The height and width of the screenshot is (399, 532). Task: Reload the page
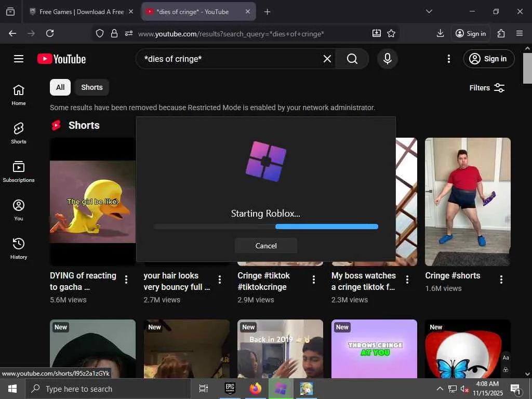(x=50, y=33)
